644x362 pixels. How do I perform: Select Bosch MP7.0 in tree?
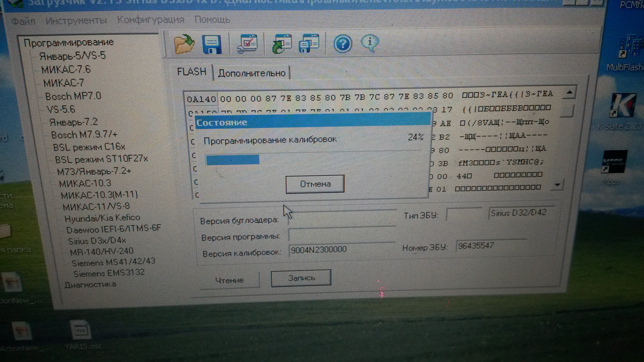click(x=73, y=96)
